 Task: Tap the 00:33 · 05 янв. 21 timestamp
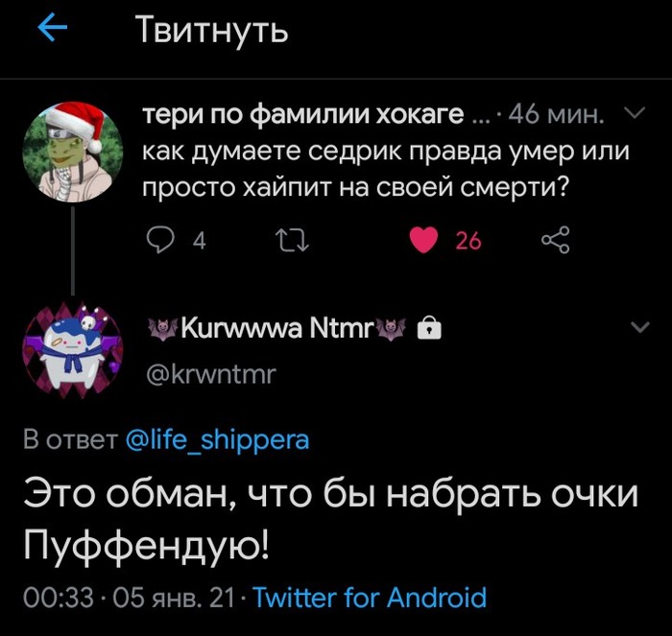pyautogui.click(x=129, y=598)
